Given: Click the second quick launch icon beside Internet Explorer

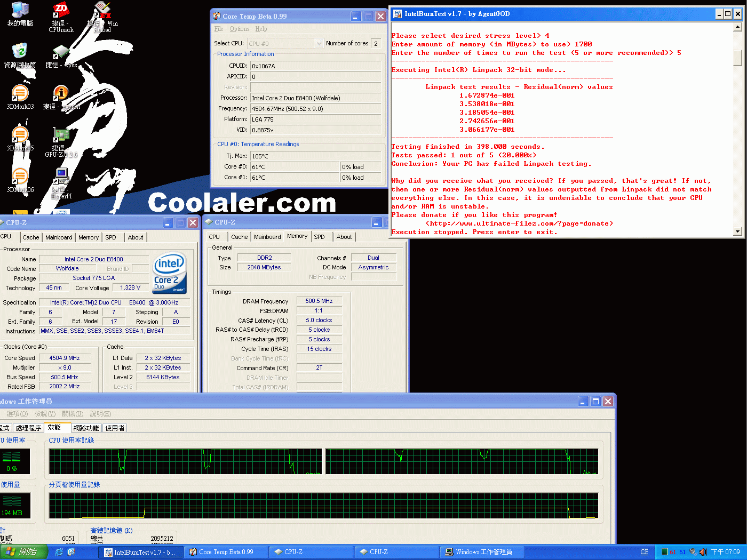Looking at the screenshot, I should point(70,552).
